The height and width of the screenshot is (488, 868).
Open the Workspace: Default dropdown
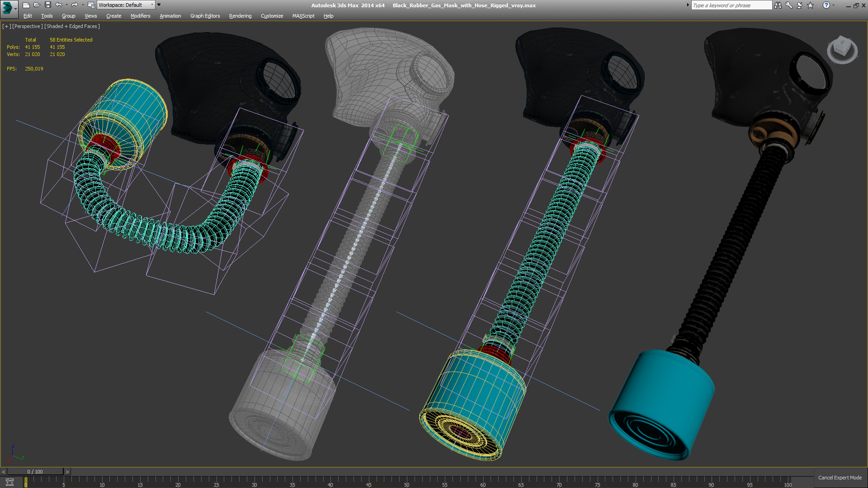pyautogui.click(x=126, y=5)
